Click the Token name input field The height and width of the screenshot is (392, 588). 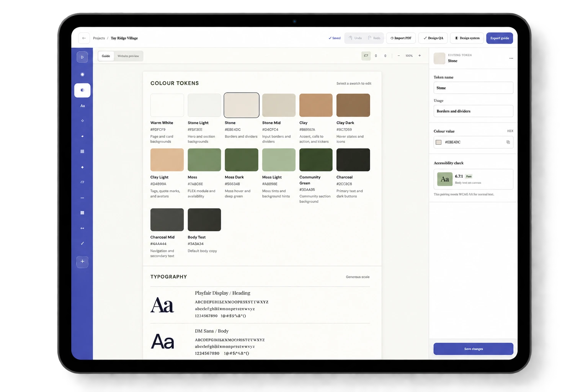point(473,88)
